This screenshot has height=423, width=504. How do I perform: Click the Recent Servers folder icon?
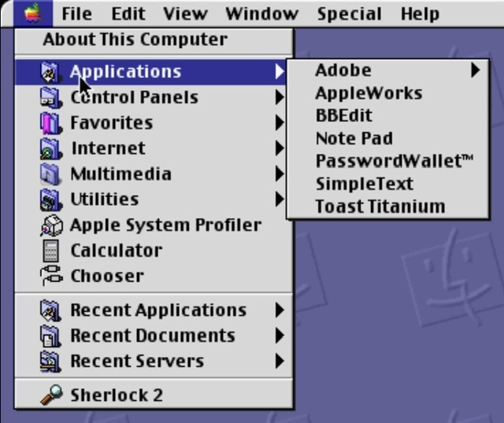(50, 362)
